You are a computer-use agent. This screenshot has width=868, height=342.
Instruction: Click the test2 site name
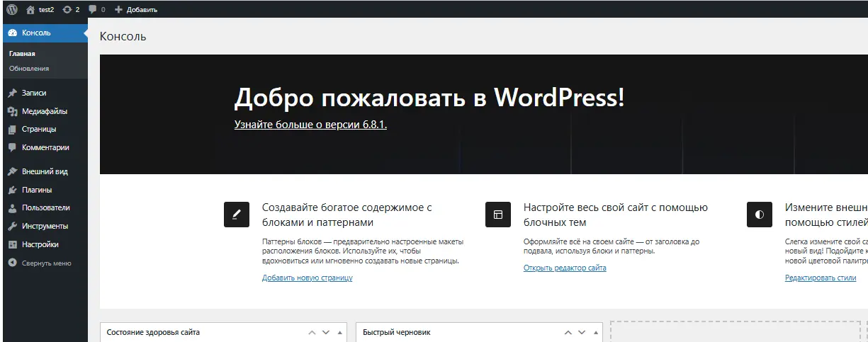(46, 9)
